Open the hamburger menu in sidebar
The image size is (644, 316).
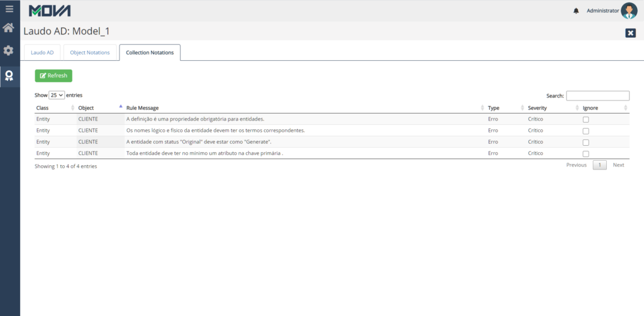9,9
